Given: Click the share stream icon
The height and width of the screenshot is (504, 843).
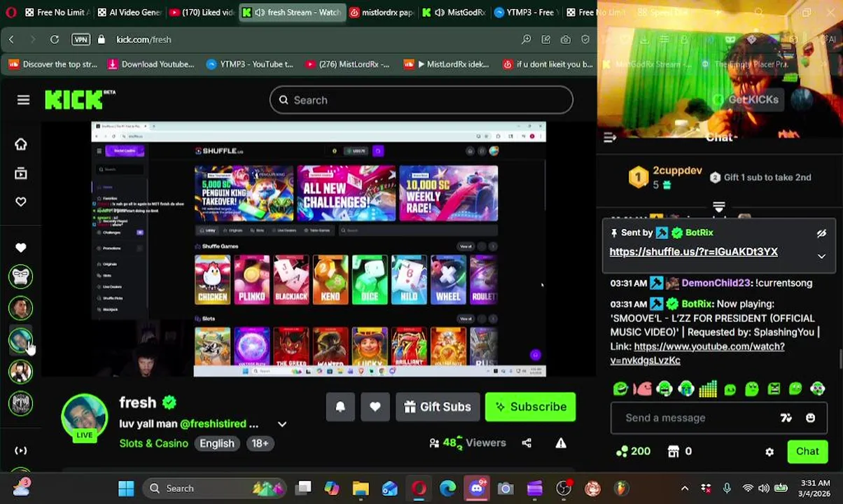Looking at the screenshot, I should click(x=527, y=442).
